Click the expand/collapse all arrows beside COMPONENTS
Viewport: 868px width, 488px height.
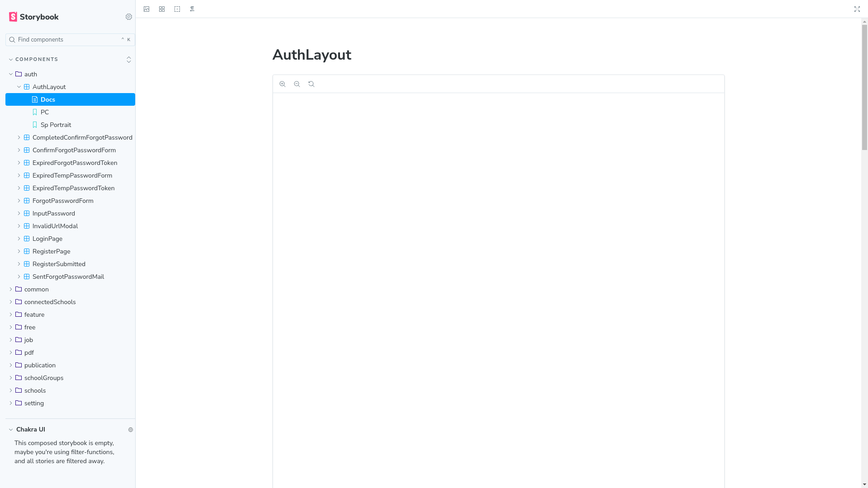click(x=129, y=60)
